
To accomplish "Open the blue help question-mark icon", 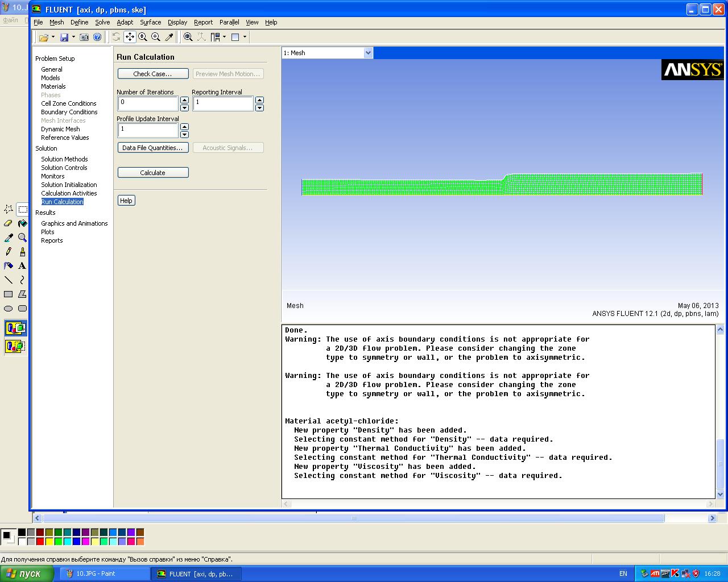I will pyautogui.click(x=97, y=37).
